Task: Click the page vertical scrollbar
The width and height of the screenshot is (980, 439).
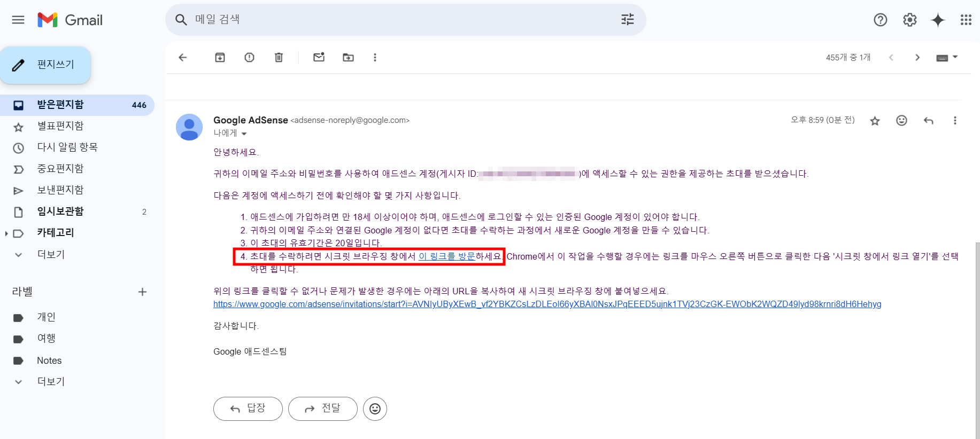Action: tap(977, 341)
